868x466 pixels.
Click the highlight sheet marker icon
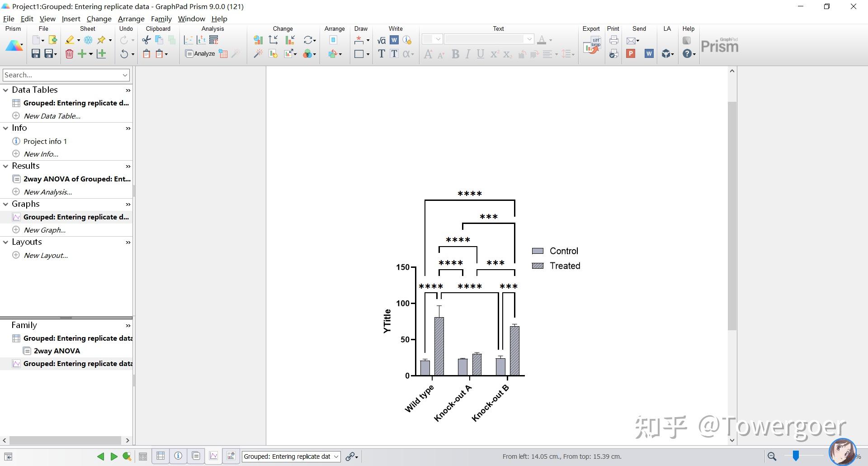tap(70, 40)
